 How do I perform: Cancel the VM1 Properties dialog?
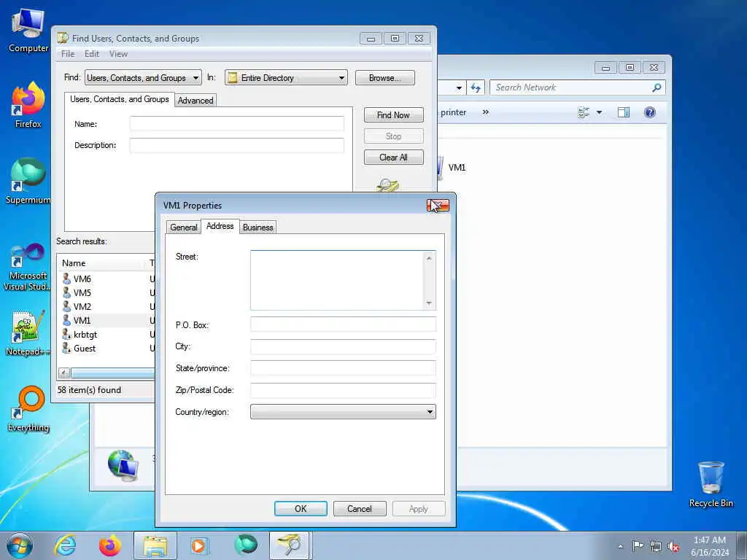point(360,508)
